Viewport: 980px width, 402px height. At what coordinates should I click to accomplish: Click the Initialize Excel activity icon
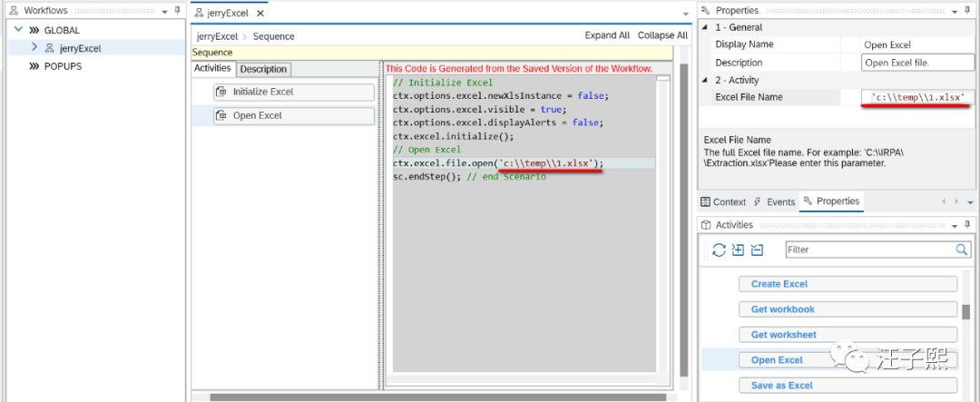point(221,92)
